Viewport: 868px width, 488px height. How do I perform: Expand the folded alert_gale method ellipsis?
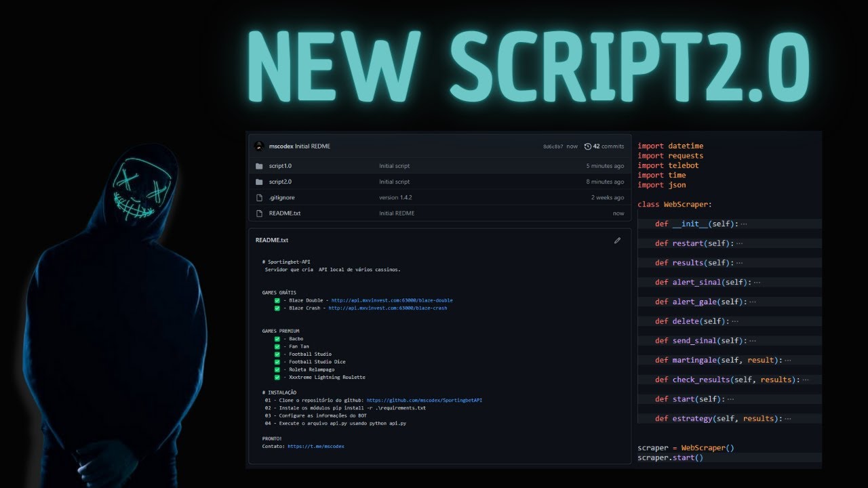pos(752,302)
